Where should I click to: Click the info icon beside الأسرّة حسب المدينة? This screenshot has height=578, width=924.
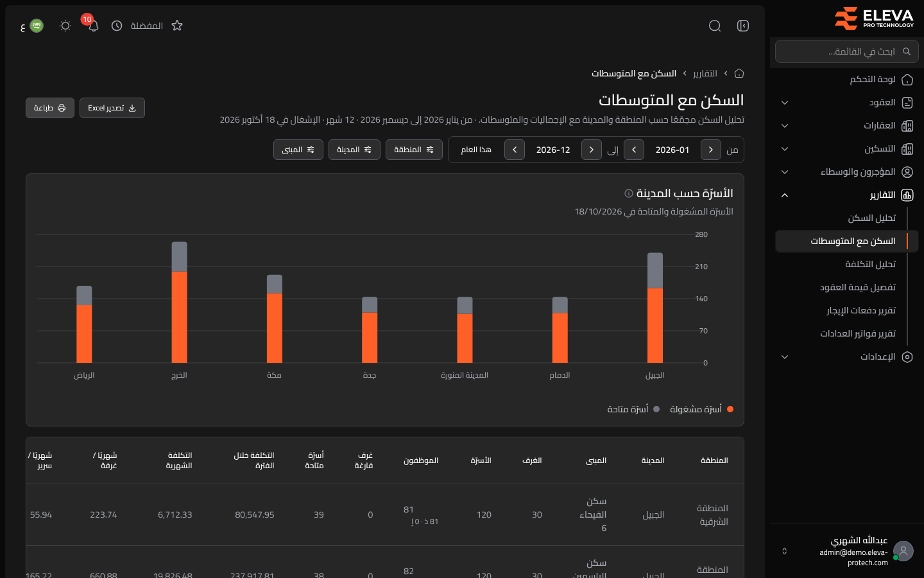(629, 193)
